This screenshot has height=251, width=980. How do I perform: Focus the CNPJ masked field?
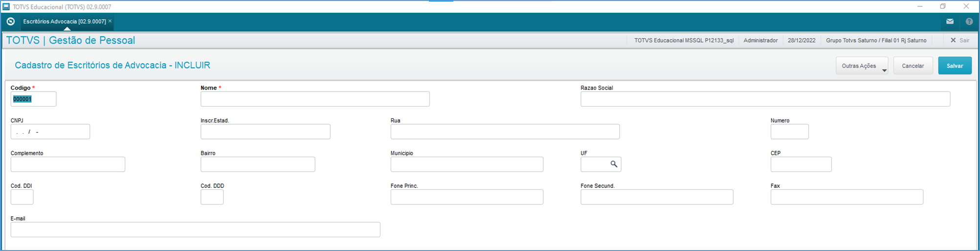(50, 132)
